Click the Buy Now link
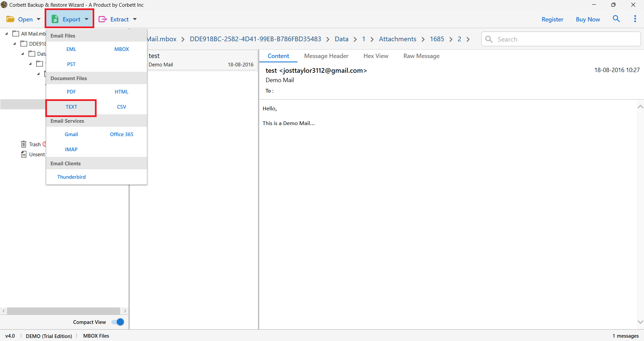Screen dimensions: 644x341 pos(588,19)
